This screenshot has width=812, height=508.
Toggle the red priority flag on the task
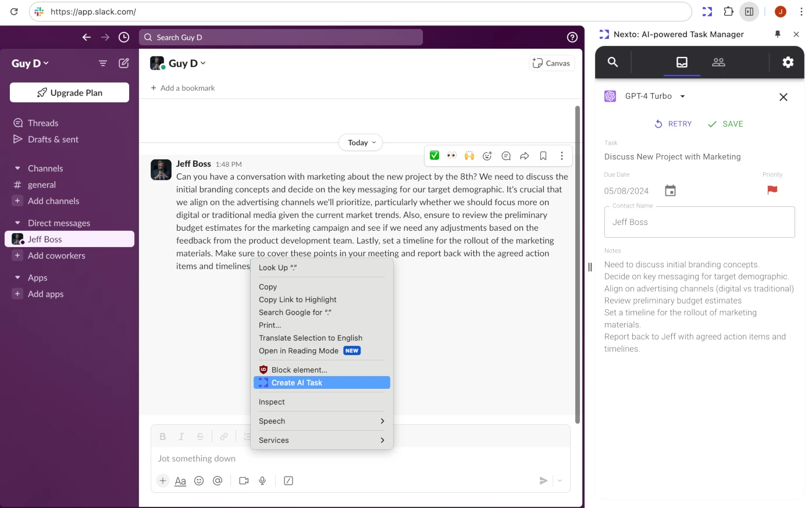pos(772,190)
